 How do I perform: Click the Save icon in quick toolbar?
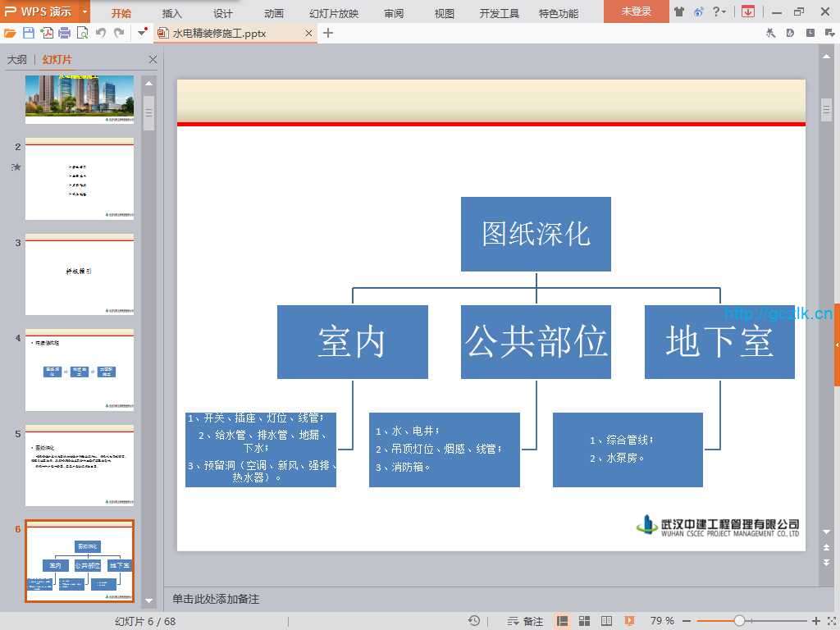coord(29,33)
